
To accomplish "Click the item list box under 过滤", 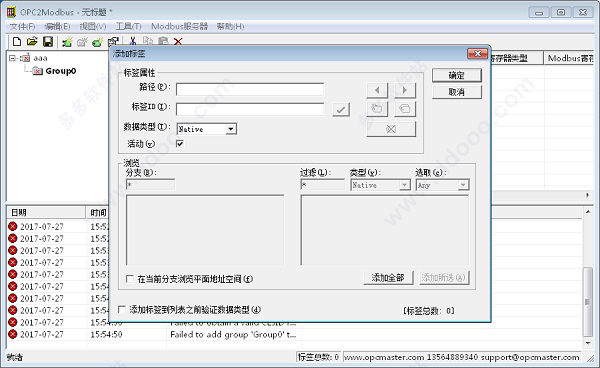I will [x=385, y=230].
